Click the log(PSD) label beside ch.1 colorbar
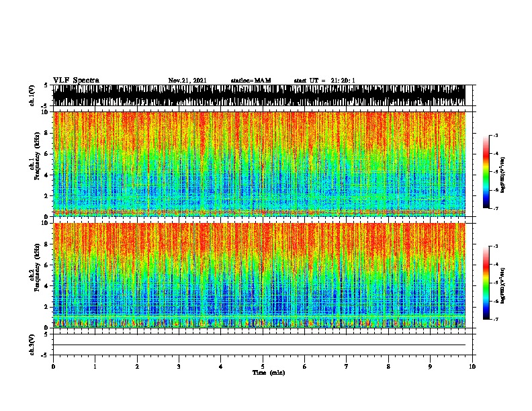 click(502, 175)
